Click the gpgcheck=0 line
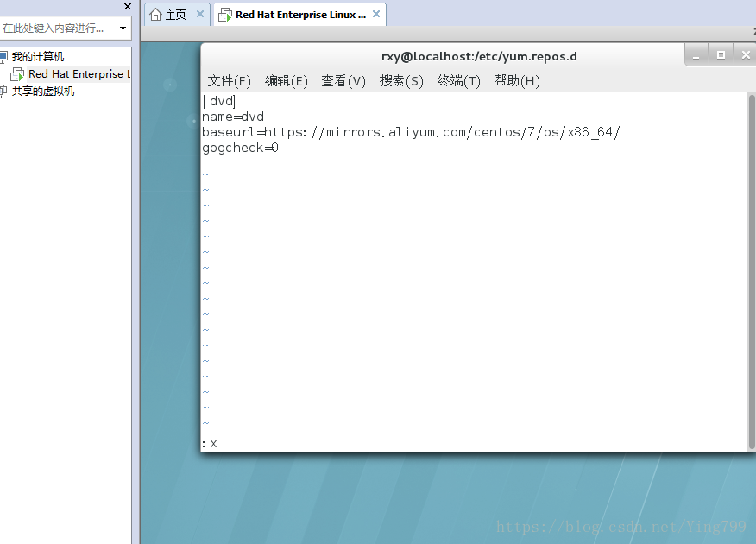 240,148
